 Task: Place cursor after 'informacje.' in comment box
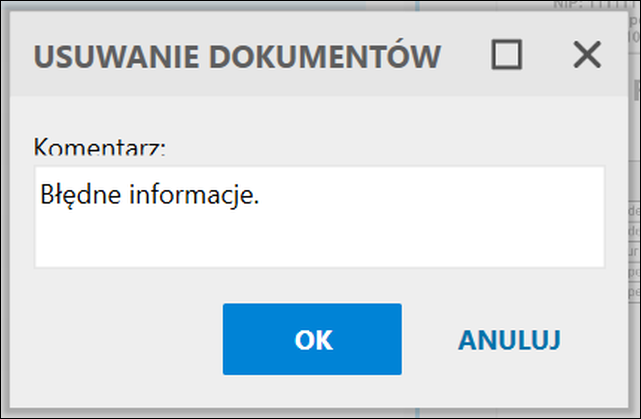click(x=262, y=195)
